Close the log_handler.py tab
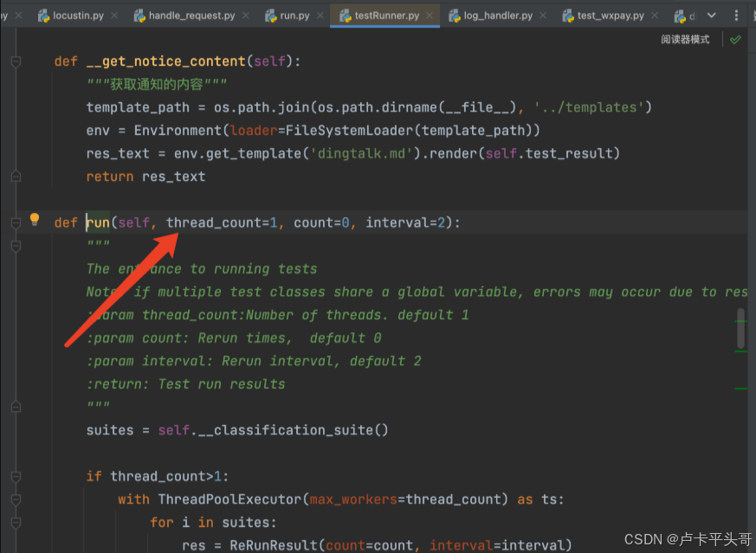This screenshot has width=756, height=553. (543, 16)
